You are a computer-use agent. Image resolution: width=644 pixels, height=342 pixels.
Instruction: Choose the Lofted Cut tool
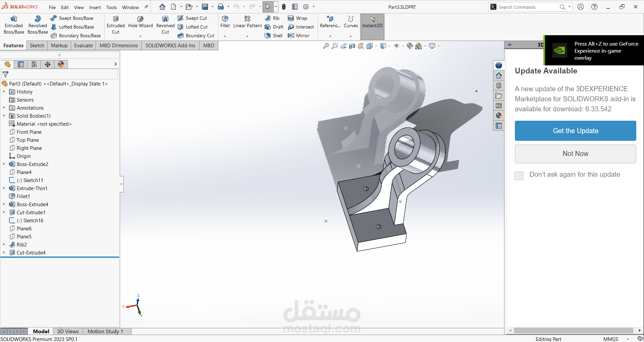click(193, 27)
